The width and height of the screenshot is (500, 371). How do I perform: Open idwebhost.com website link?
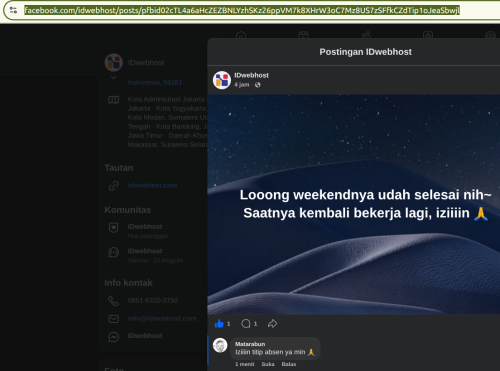152,185
